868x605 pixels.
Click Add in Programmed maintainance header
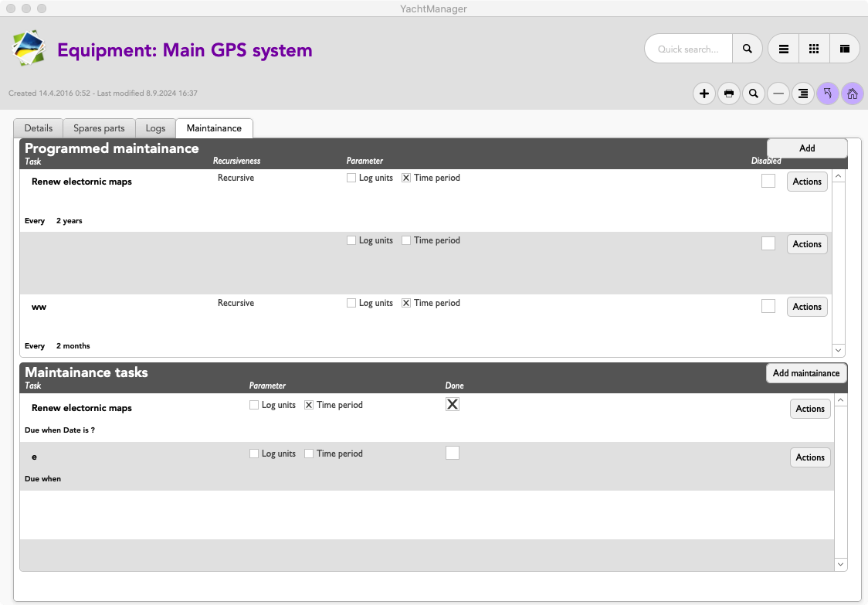click(807, 148)
